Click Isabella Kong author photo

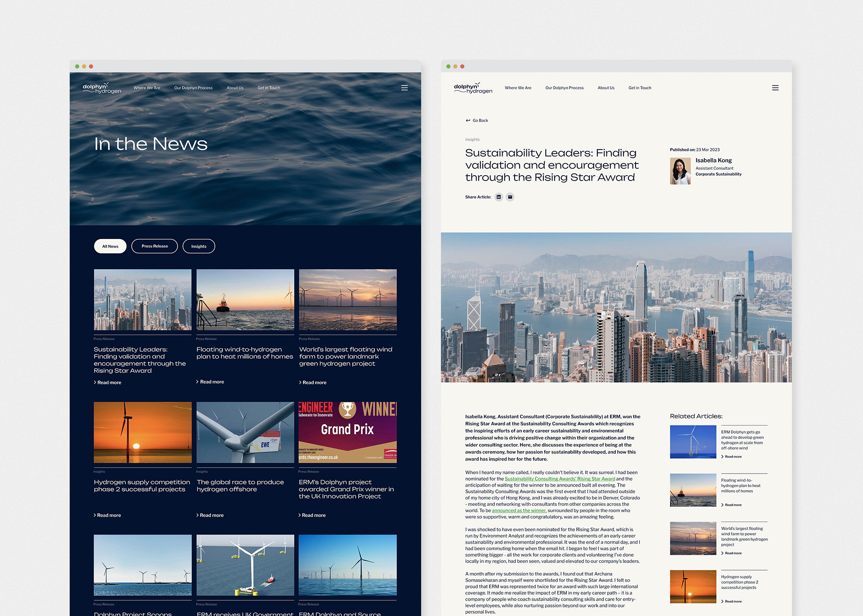680,171
